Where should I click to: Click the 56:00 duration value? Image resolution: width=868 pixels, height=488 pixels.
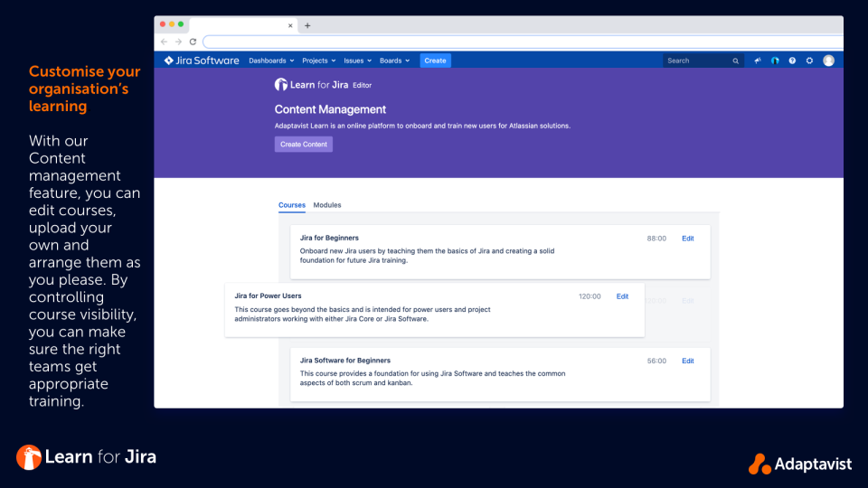[656, 361]
